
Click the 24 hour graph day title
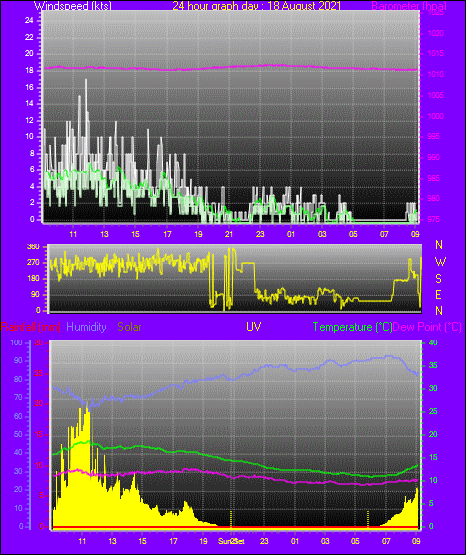(256, 6)
